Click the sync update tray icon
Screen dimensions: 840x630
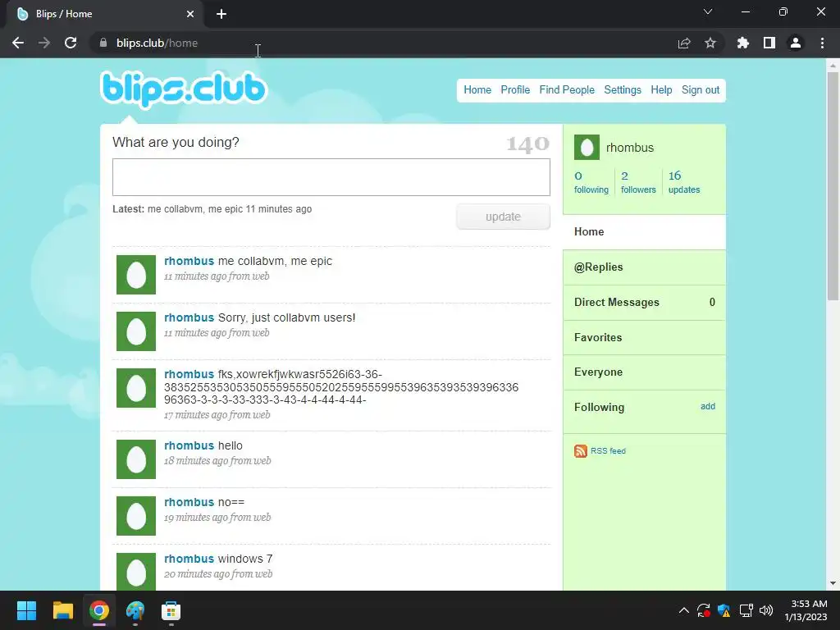coord(703,610)
